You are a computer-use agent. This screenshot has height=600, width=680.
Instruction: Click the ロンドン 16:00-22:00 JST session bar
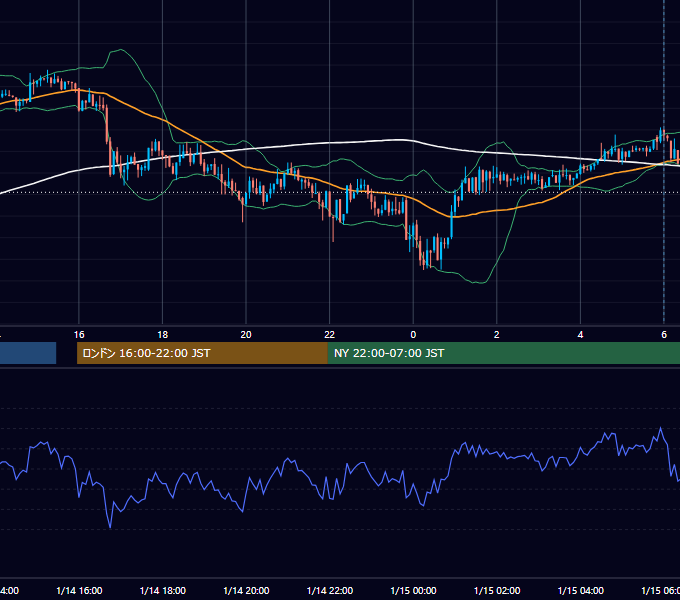[x=202, y=353]
